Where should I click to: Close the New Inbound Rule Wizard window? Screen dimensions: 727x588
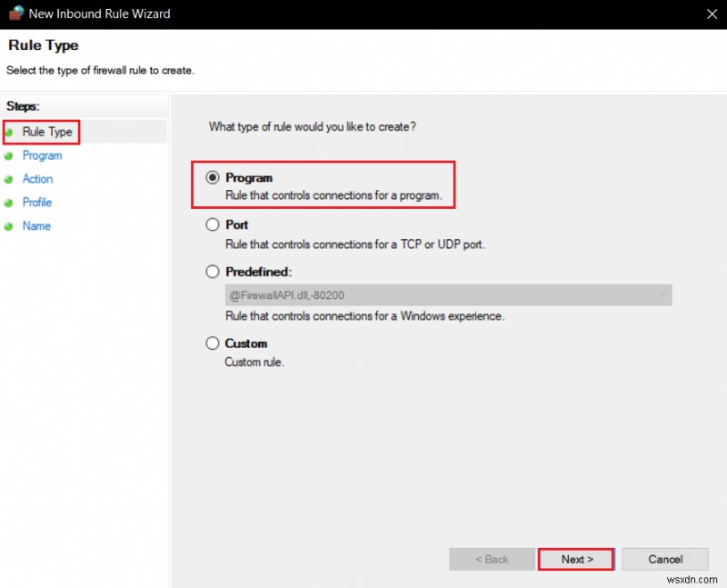coord(713,14)
